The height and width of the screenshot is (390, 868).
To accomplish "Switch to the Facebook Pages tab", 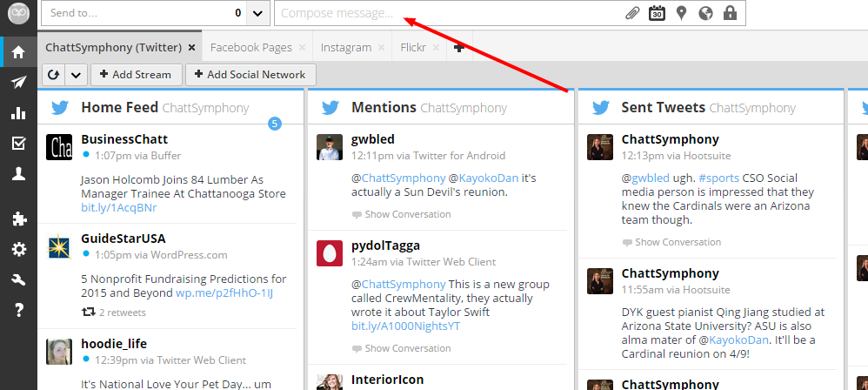I will click(x=251, y=48).
